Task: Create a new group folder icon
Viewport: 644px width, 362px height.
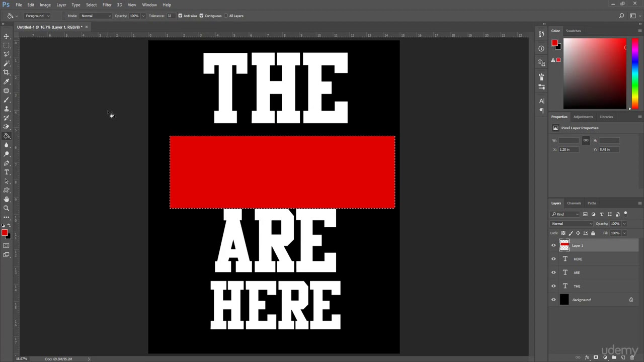Action: click(x=614, y=357)
